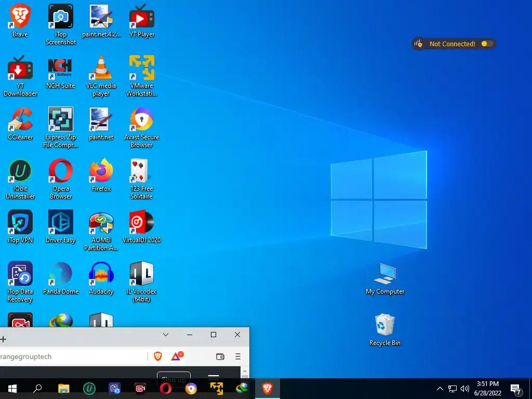Select the paint.net desktop shortcut
The height and width of the screenshot is (399, 532).
(x=101, y=124)
